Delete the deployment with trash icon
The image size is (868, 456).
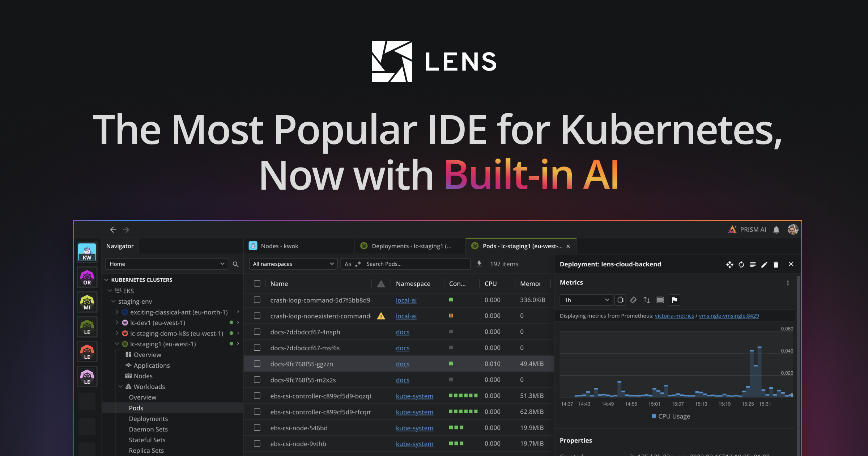pos(776,265)
